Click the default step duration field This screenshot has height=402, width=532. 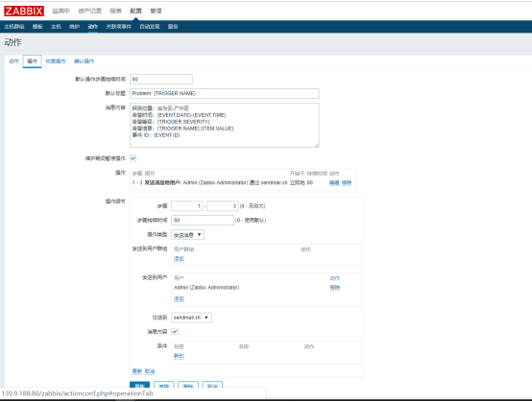(x=161, y=80)
